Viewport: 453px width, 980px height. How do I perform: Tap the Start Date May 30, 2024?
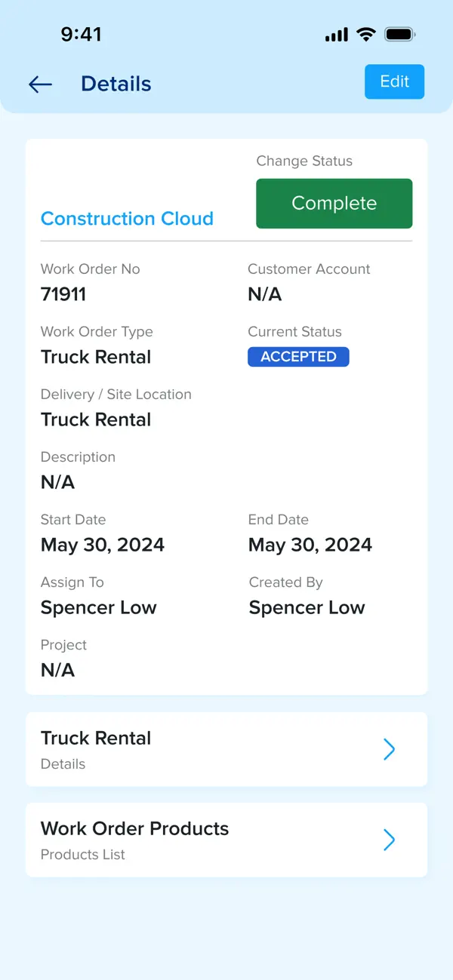pos(103,545)
